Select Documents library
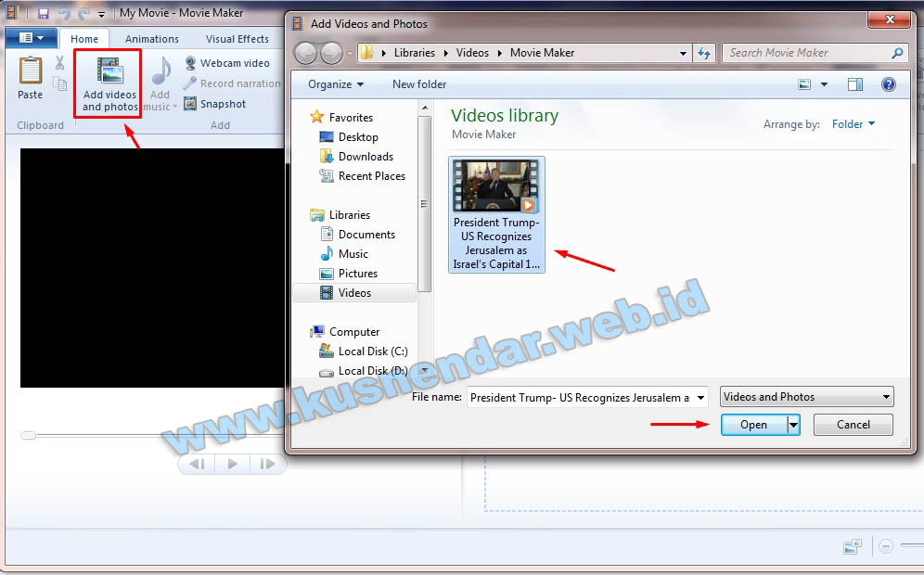This screenshot has width=924, height=575. 357,234
